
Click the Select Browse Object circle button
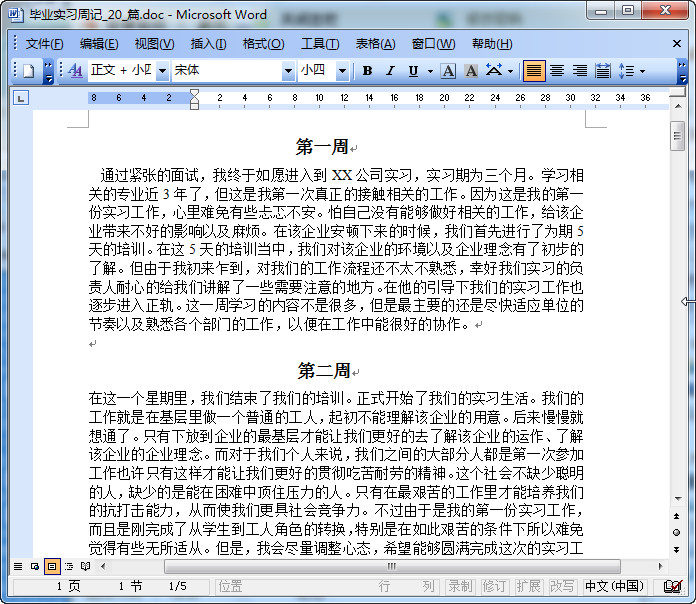click(676, 533)
